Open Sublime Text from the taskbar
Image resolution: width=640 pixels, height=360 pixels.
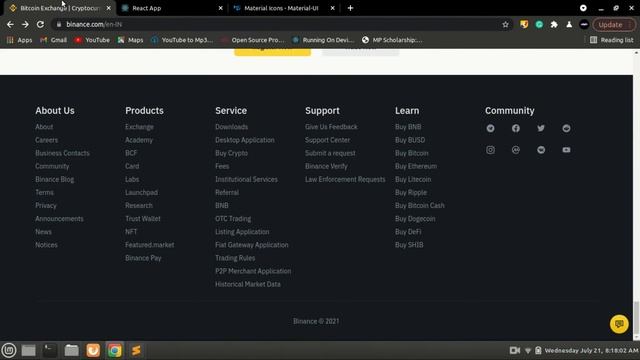136,350
